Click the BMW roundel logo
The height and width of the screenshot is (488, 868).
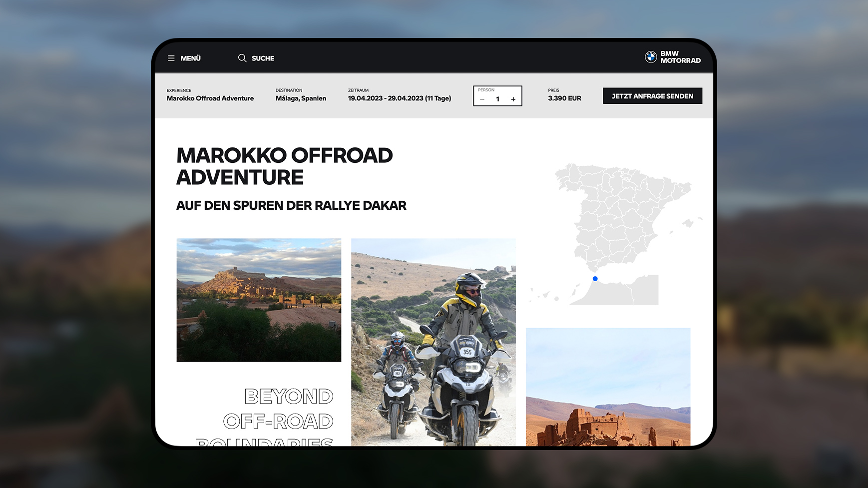pos(651,57)
